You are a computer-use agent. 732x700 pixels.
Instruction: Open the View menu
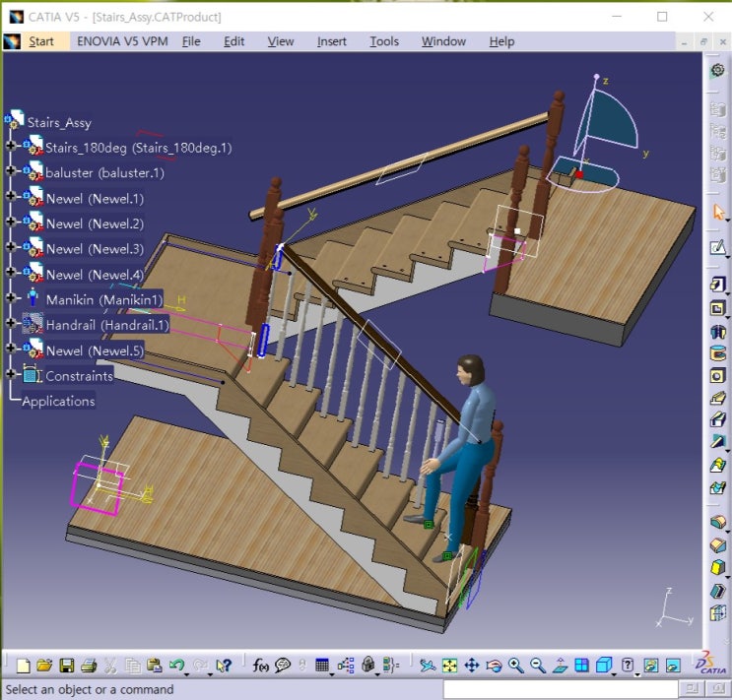point(281,41)
